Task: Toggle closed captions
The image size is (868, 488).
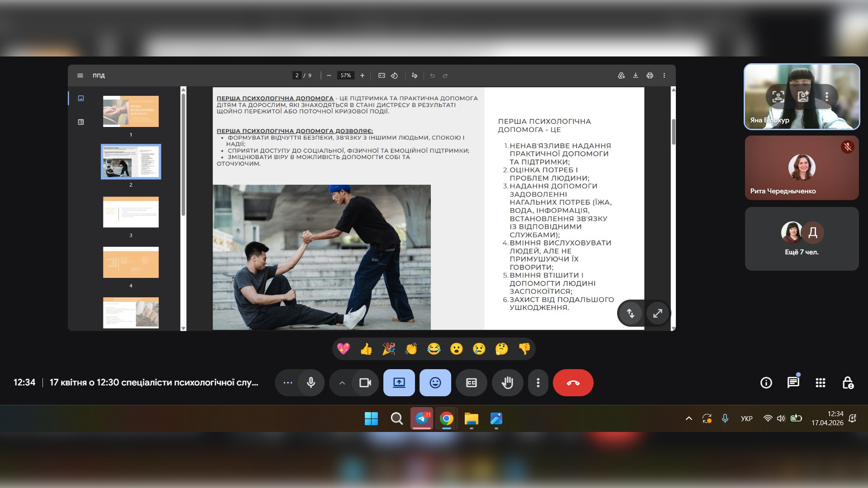Action: [471, 383]
